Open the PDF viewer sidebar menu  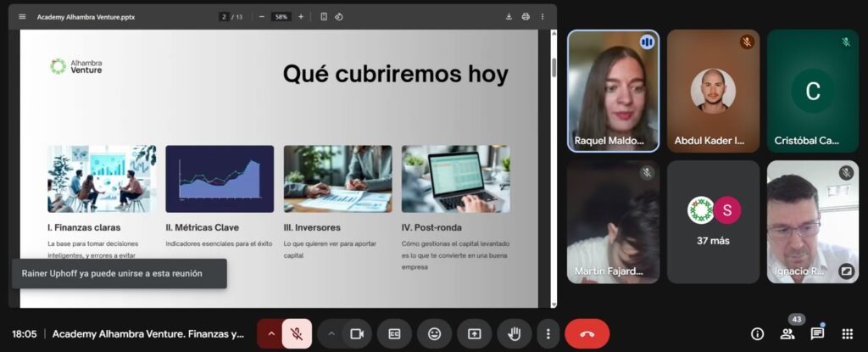22,16
